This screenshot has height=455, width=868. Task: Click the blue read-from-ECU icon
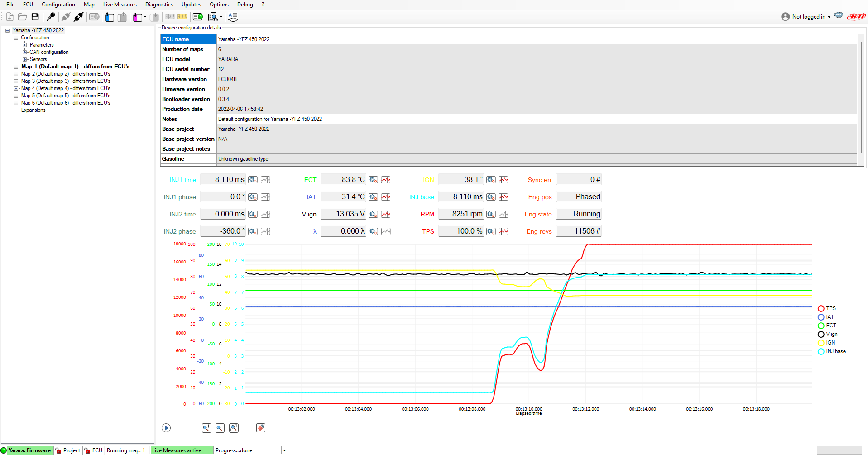[109, 17]
